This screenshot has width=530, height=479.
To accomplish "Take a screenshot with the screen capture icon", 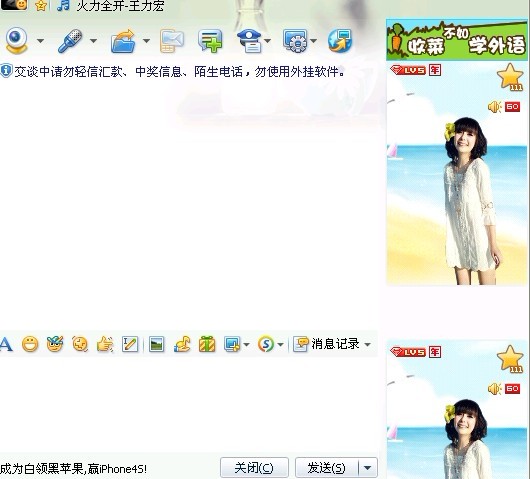I will point(232,344).
